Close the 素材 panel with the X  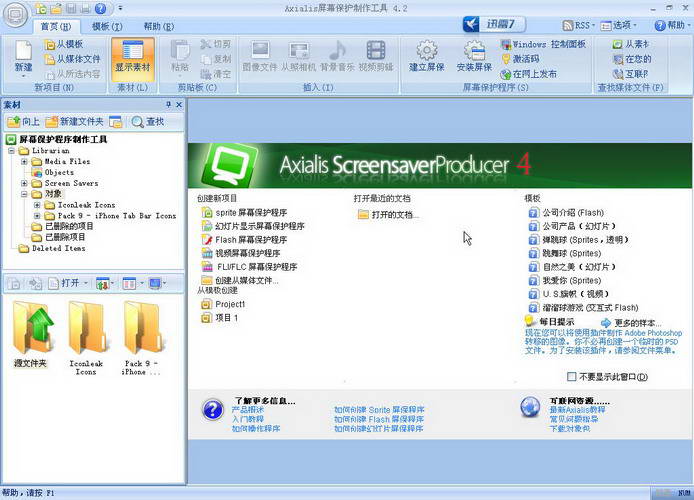[179, 104]
